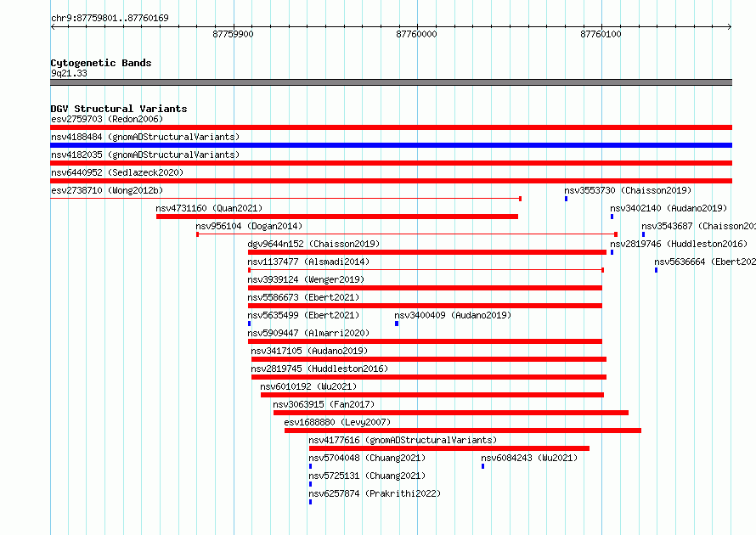Click the small blue marker under nsv3400409
The height and width of the screenshot is (535, 756).
coord(397,324)
